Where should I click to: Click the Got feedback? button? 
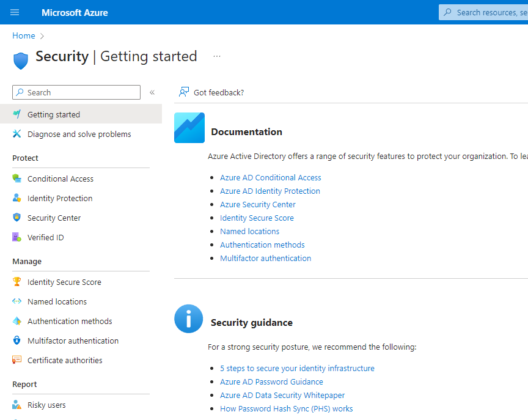[211, 92]
